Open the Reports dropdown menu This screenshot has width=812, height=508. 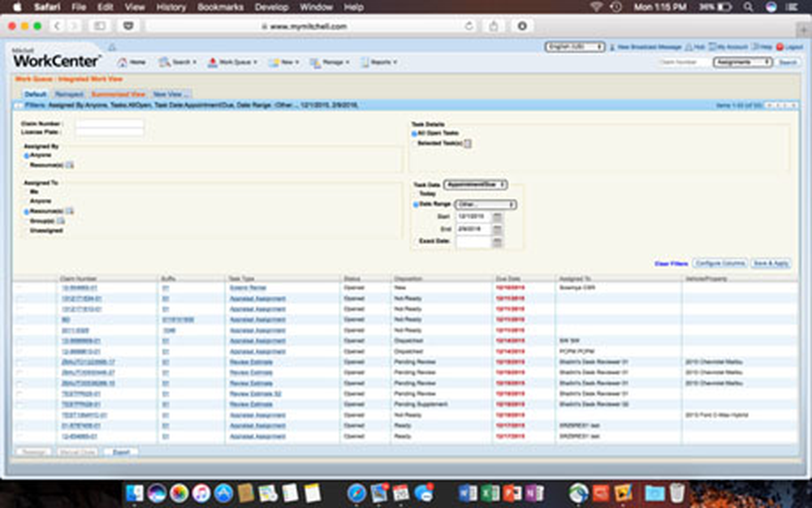pyautogui.click(x=379, y=62)
